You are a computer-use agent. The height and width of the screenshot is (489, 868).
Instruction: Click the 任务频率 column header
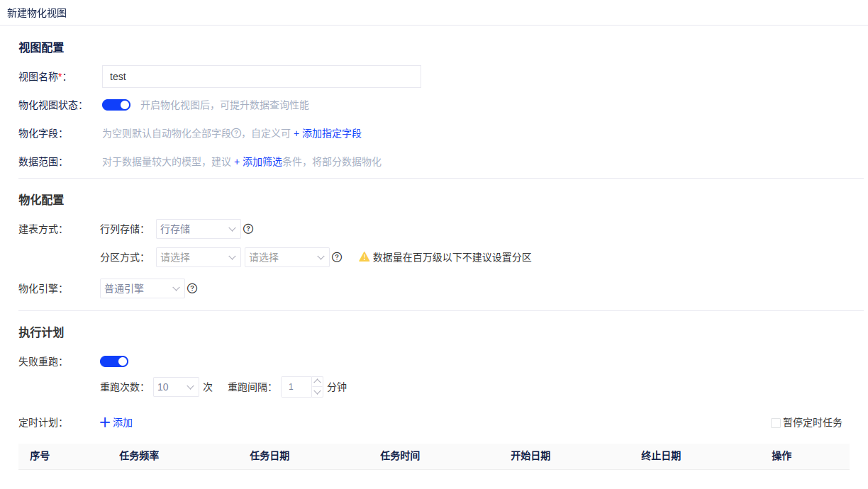click(139, 456)
